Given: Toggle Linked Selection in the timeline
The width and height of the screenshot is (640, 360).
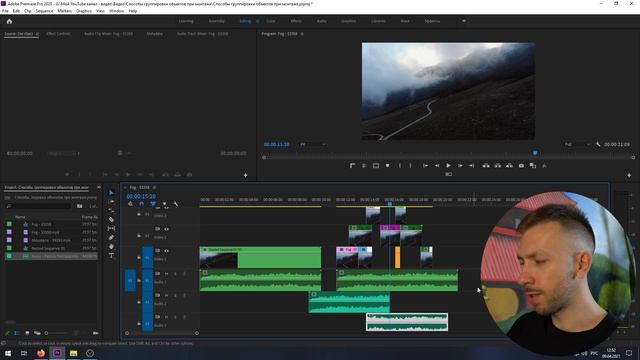Looking at the screenshot, I should click(x=153, y=204).
